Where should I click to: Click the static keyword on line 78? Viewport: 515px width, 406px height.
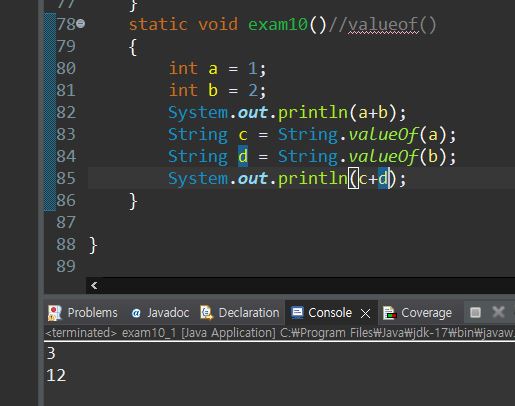click(x=158, y=24)
